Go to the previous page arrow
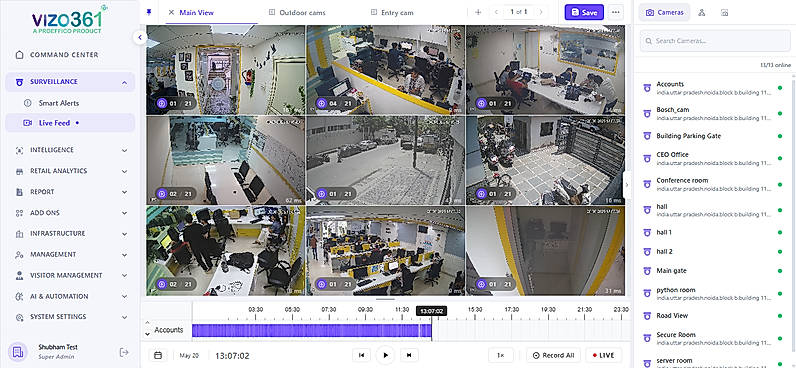The height and width of the screenshot is (368, 796). tap(496, 12)
